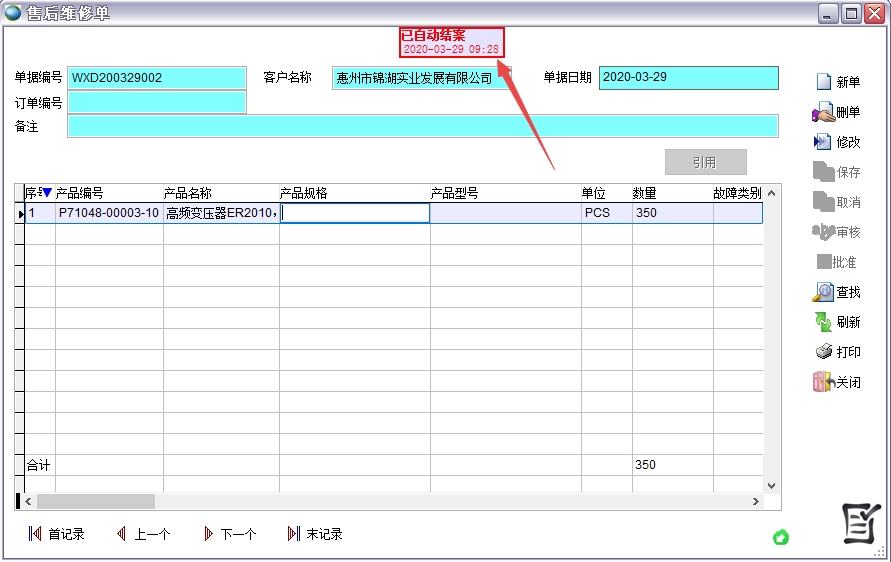
Task: Click the small green icon near the bottom right
Action: tap(781, 537)
